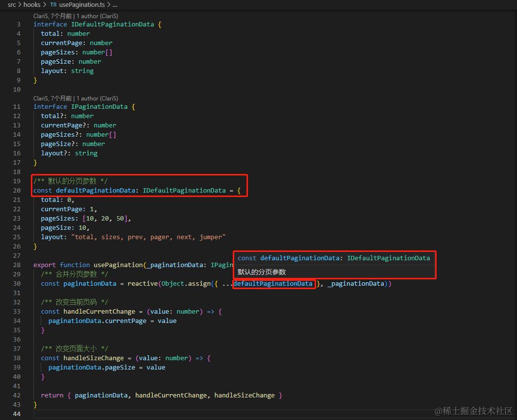The image size is (517, 420).
Task: Click the 'defaultPaginationData' declaration on line 20
Action: (95, 190)
